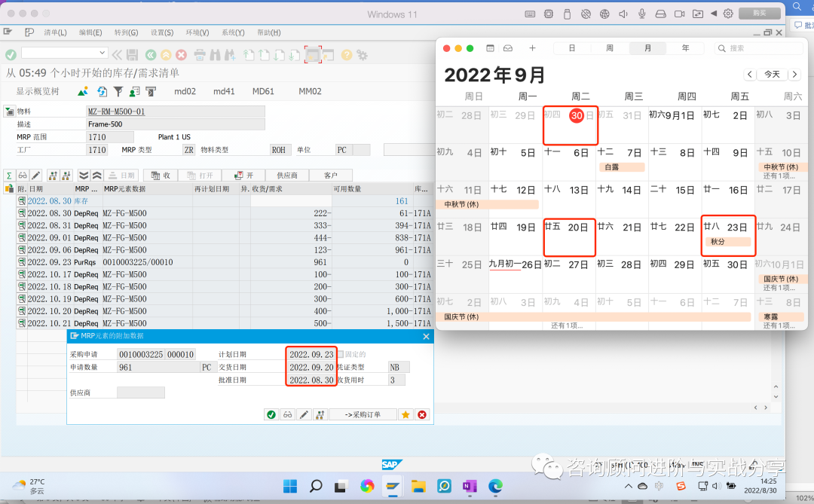
Task: Click the 今天 button in Calendar
Action: (771, 74)
